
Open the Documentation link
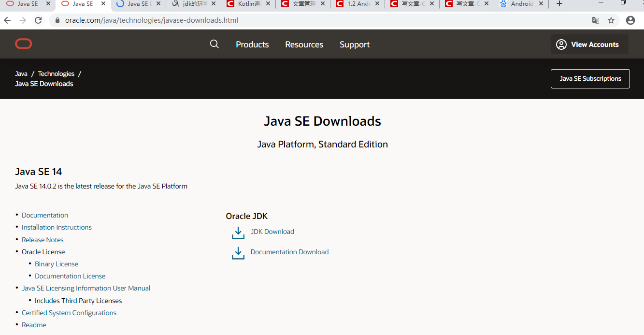(x=45, y=215)
